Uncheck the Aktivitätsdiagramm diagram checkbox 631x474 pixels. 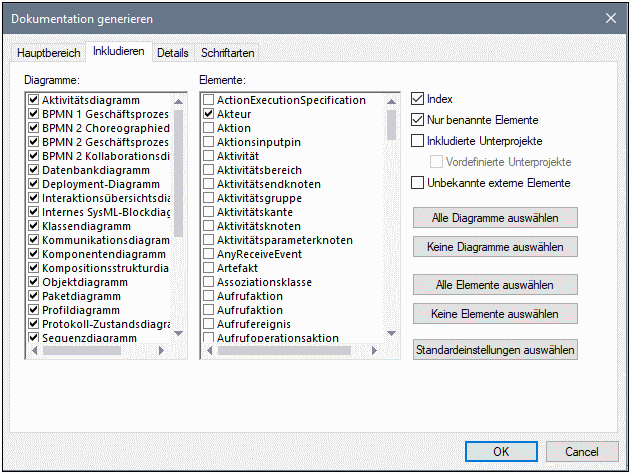point(35,101)
